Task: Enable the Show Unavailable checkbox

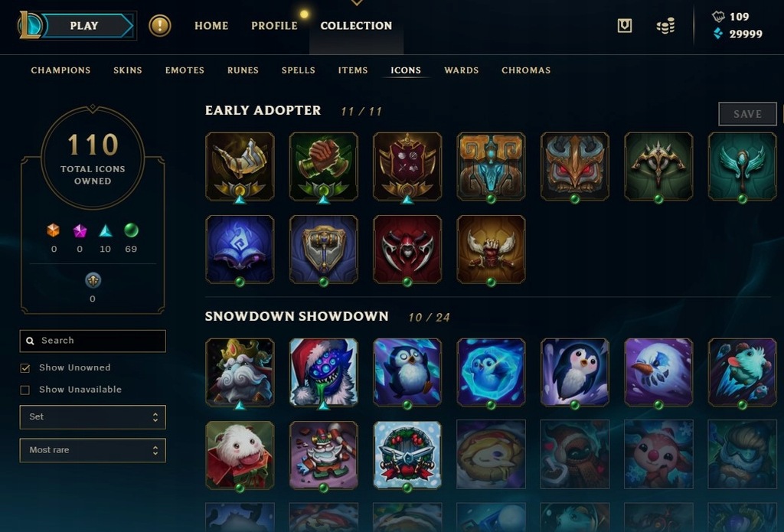Action: coord(25,390)
